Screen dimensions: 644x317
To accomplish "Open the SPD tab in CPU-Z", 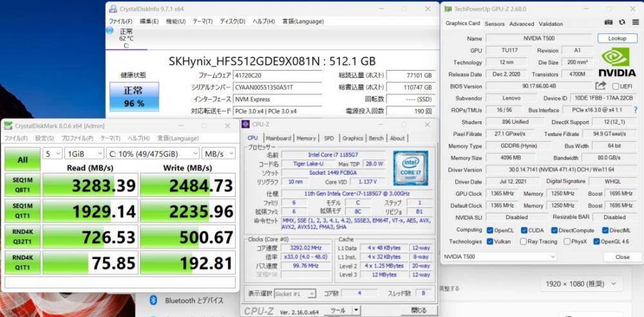I will pyautogui.click(x=329, y=138).
